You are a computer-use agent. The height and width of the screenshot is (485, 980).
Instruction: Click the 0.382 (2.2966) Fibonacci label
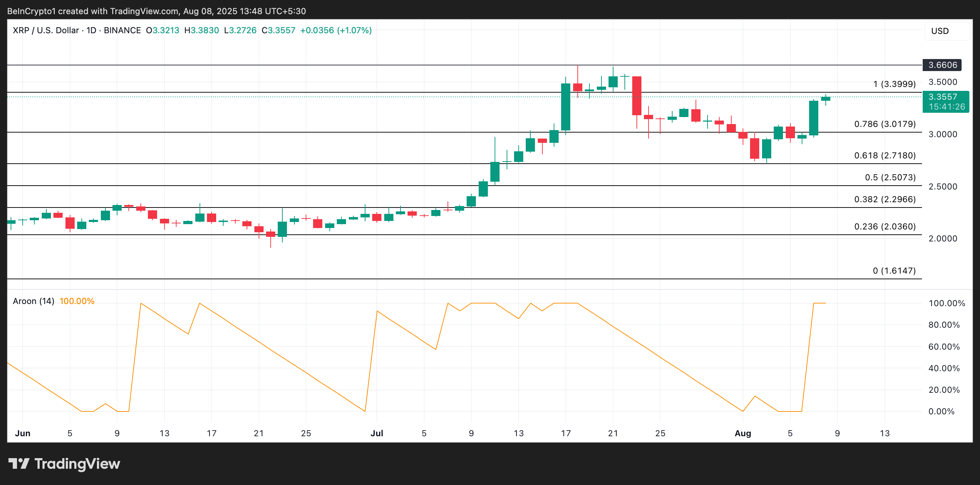(x=884, y=199)
